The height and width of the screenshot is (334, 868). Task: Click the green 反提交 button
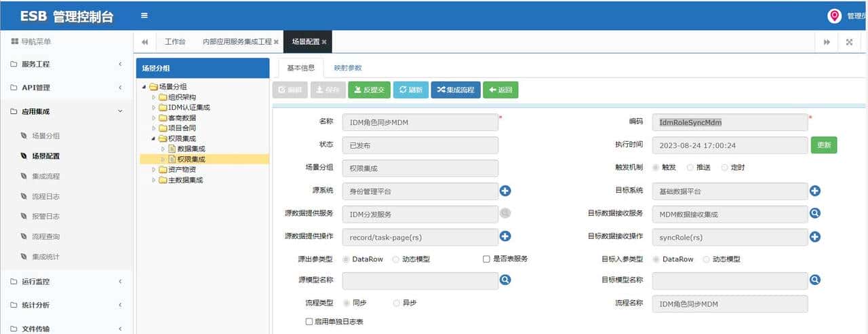click(369, 90)
